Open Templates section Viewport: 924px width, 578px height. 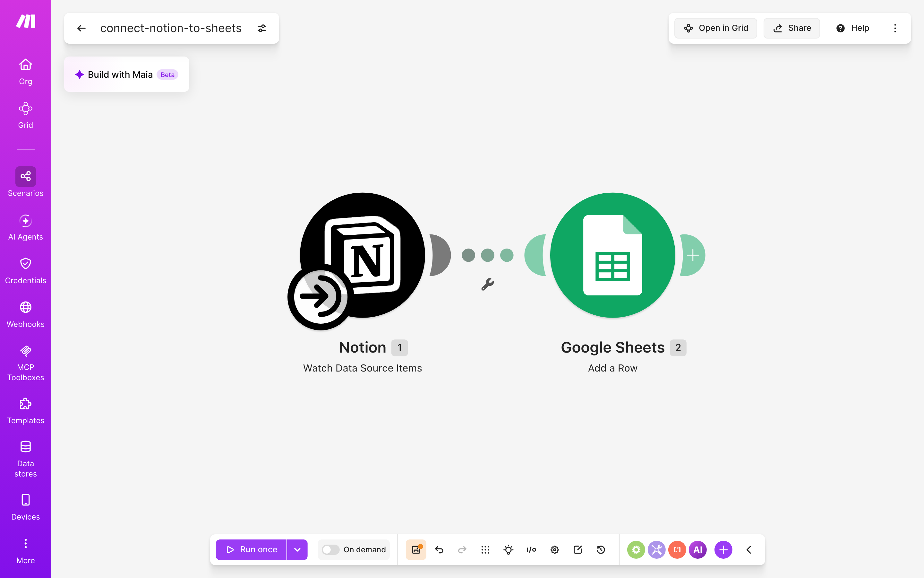(26, 411)
